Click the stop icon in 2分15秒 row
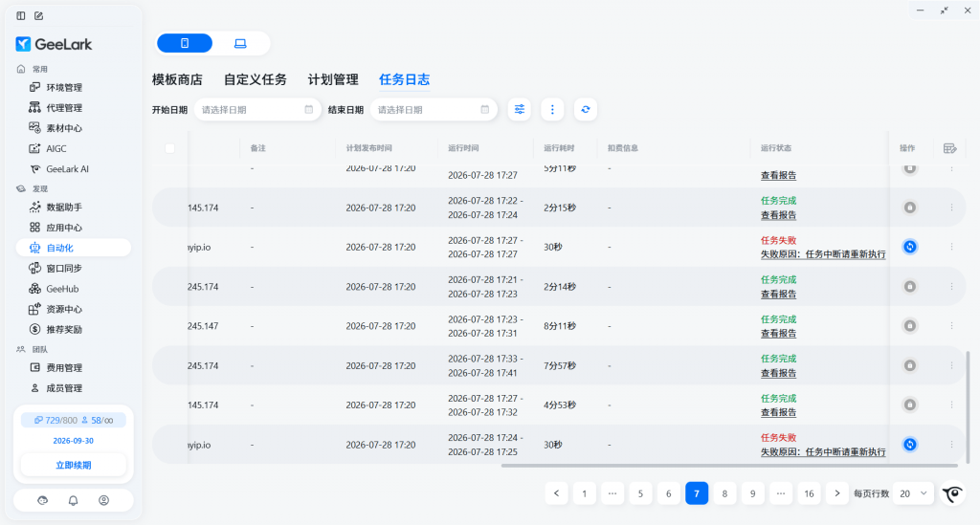This screenshot has width=980, height=525. pos(910,208)
